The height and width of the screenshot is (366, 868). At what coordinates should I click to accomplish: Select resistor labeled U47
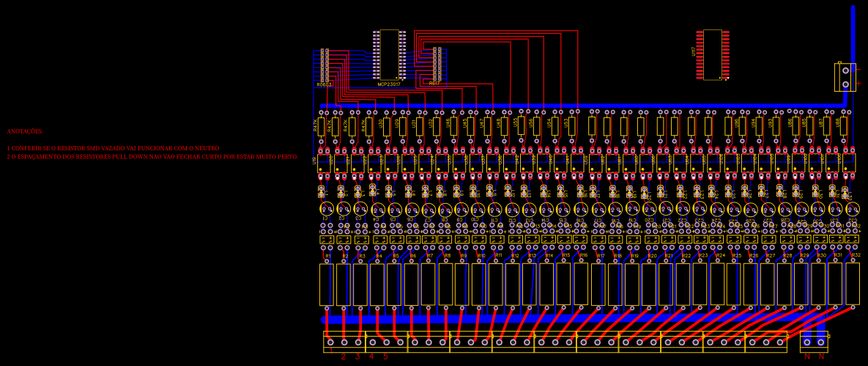(488, 126)
